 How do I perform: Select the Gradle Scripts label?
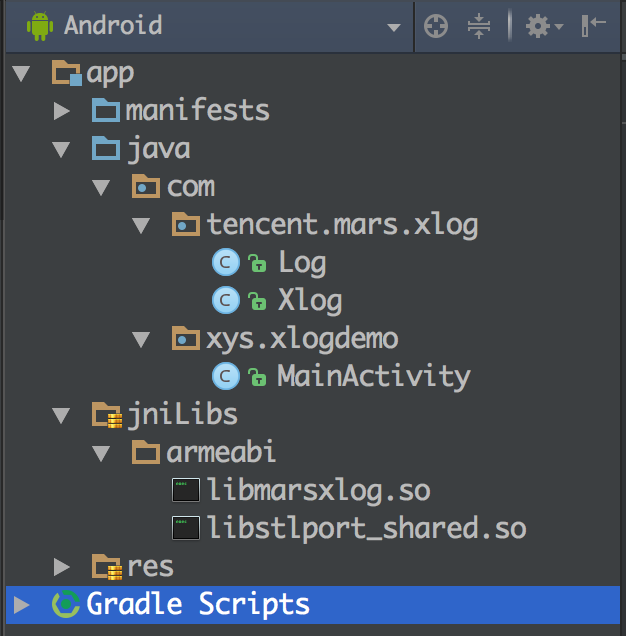(198, 605)
